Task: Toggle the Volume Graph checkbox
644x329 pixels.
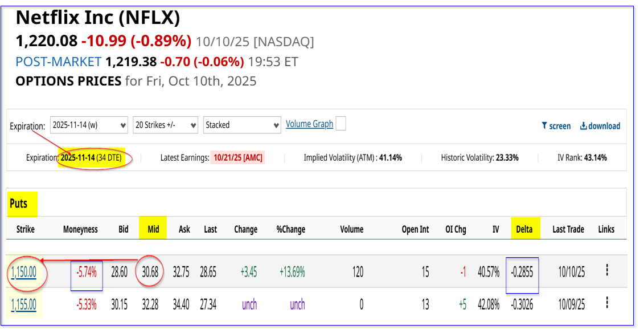Action: [x=341, y=123]
